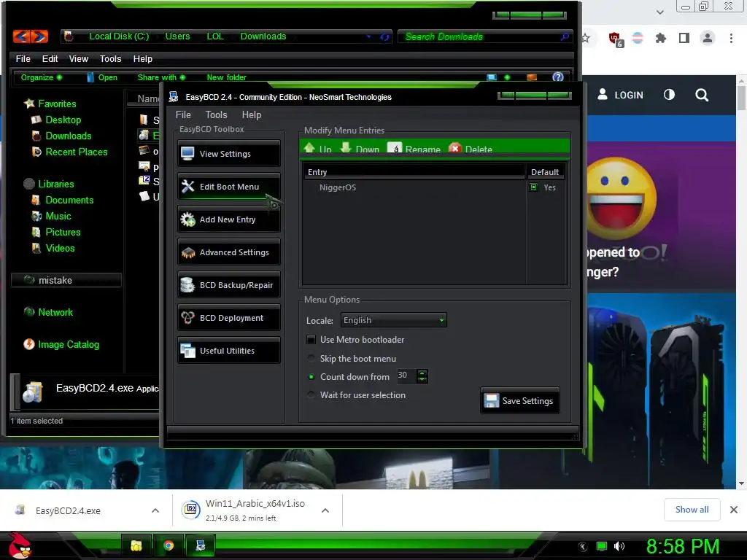The image size is (747, 560).
Task: Refresh the Explorer address bar
Action: [x=384, y=36]
